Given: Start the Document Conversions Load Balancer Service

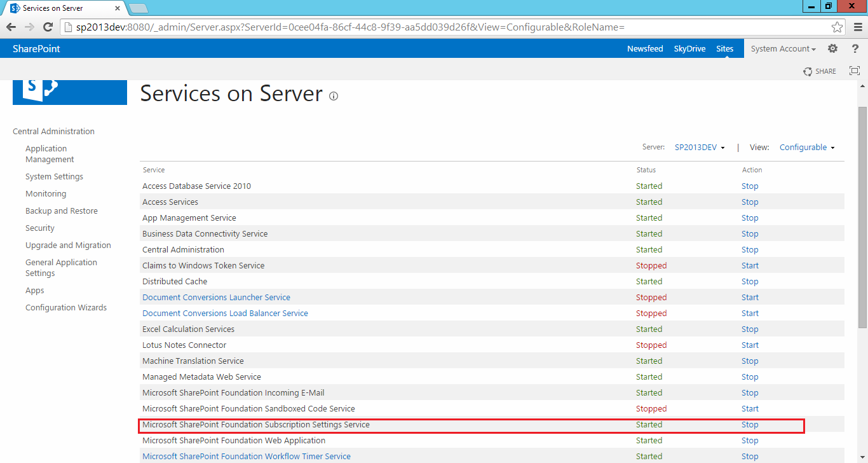Looking at the screenshot, I should [750, 314].
